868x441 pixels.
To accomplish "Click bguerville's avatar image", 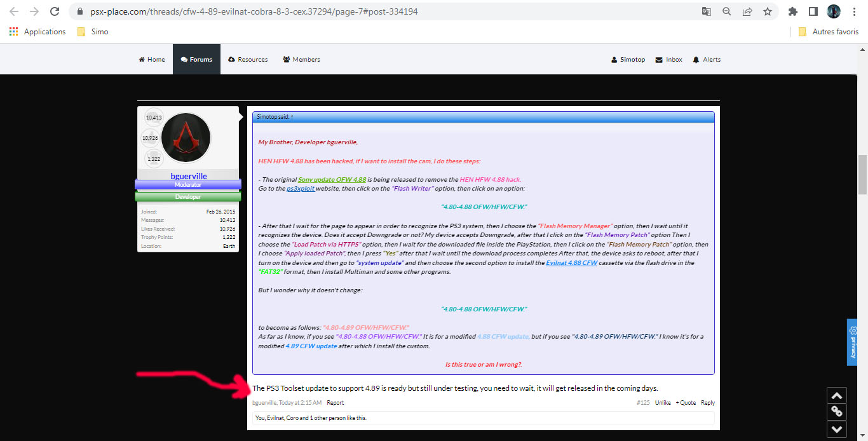I will [x=186, y=138].
